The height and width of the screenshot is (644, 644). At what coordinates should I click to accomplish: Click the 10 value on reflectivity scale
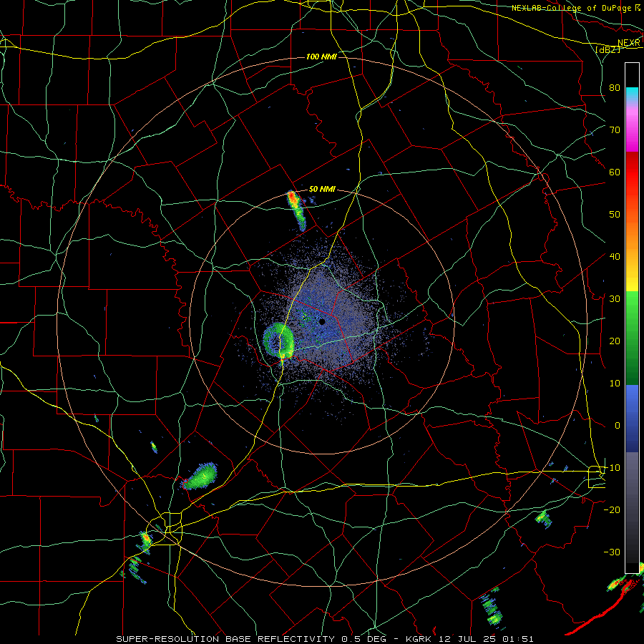tap(615, 384)
